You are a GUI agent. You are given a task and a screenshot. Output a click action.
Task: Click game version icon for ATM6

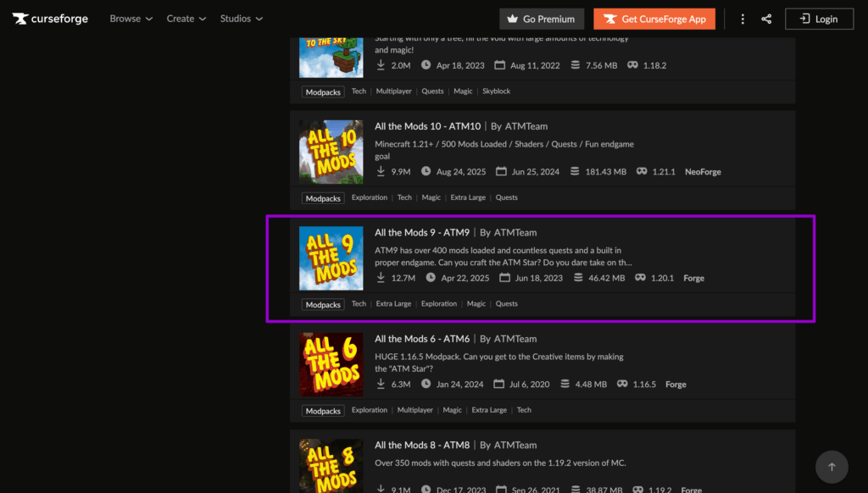[622, 384]
